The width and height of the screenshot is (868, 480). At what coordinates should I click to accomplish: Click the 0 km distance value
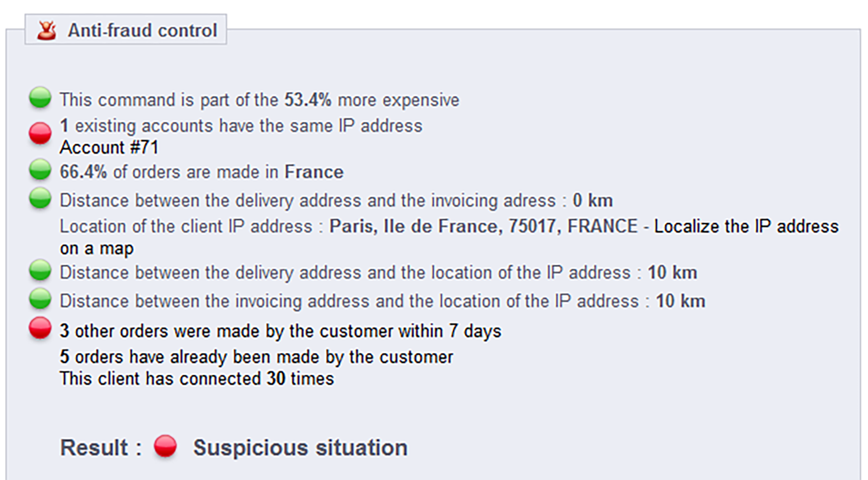coord(593,200)
